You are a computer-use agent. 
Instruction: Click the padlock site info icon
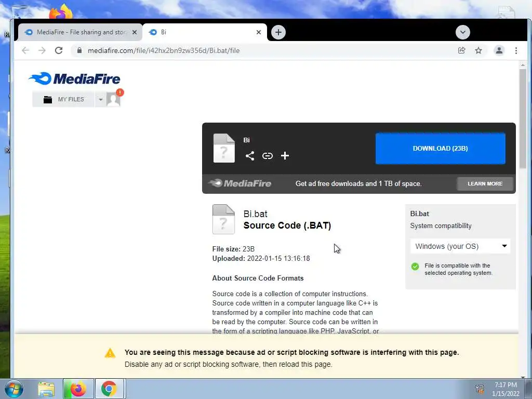pos(79,50)
